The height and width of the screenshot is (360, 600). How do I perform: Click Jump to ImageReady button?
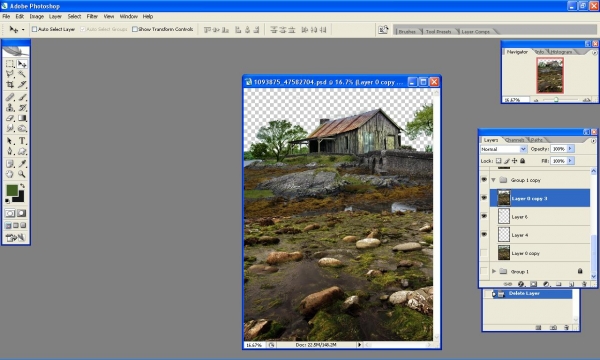(x=16, y=238)
